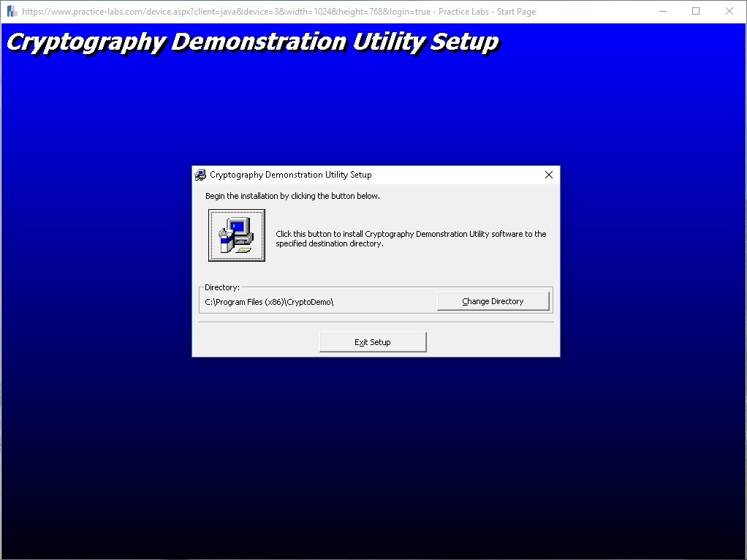Minimize the Practice Labs browser window
The width and height of the screenshot is (747, 560).
tap(662, 11)
